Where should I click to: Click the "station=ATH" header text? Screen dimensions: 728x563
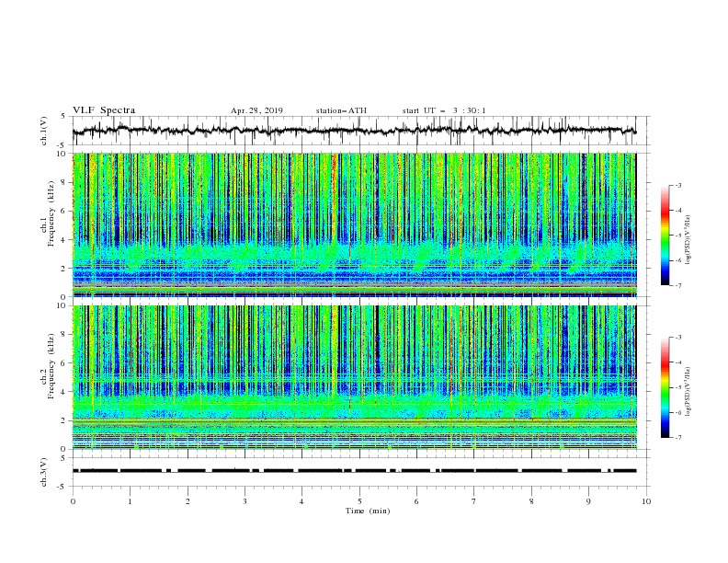341,110
